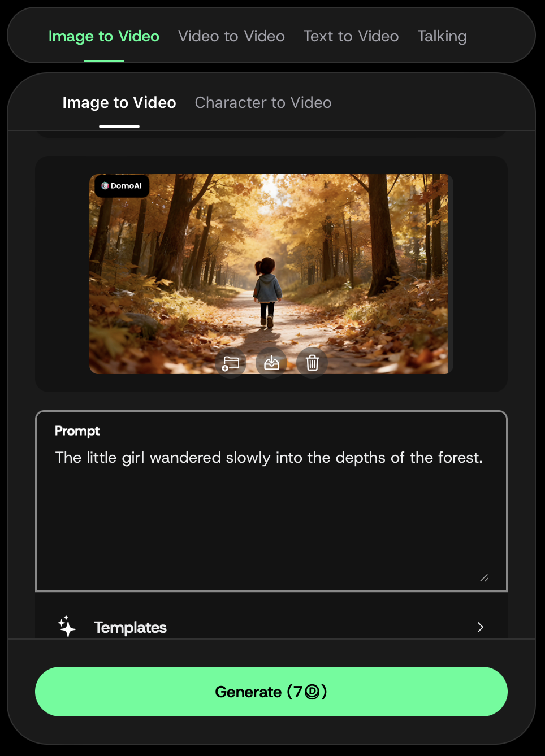Delete the uploaded image with the trash icon

[x=312, y=363]
